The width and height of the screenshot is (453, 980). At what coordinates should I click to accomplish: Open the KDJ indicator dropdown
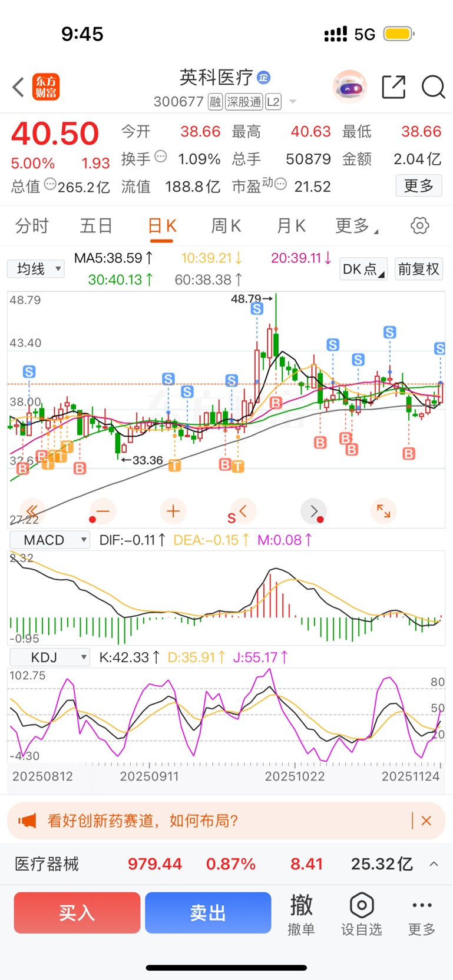50,657
